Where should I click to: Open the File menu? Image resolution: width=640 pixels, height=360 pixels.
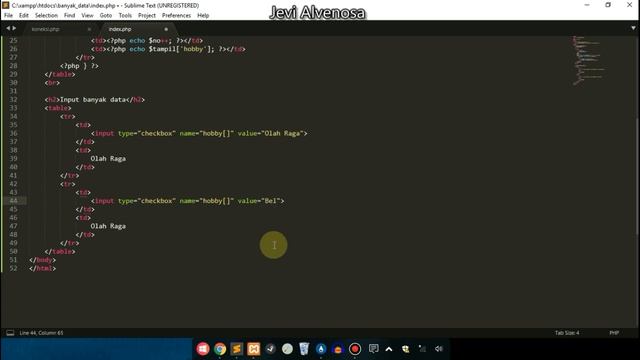click(8, 16)
